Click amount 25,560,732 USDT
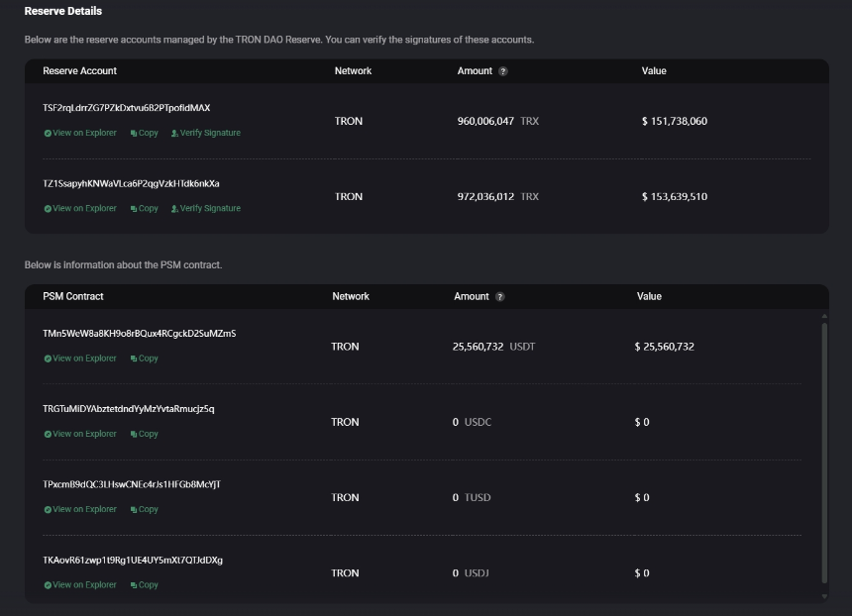This screenshot has height=616, width=852. pos(494,347)
